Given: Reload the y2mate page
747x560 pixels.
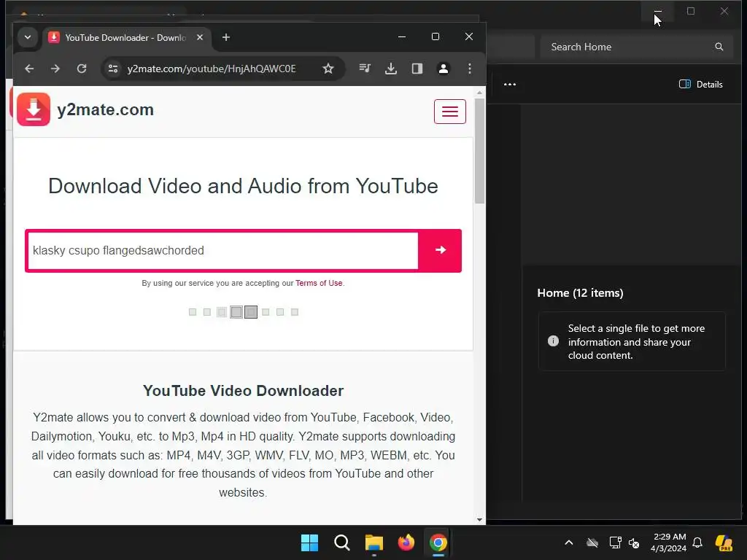Looking at the screenshot, I should 82,69.
